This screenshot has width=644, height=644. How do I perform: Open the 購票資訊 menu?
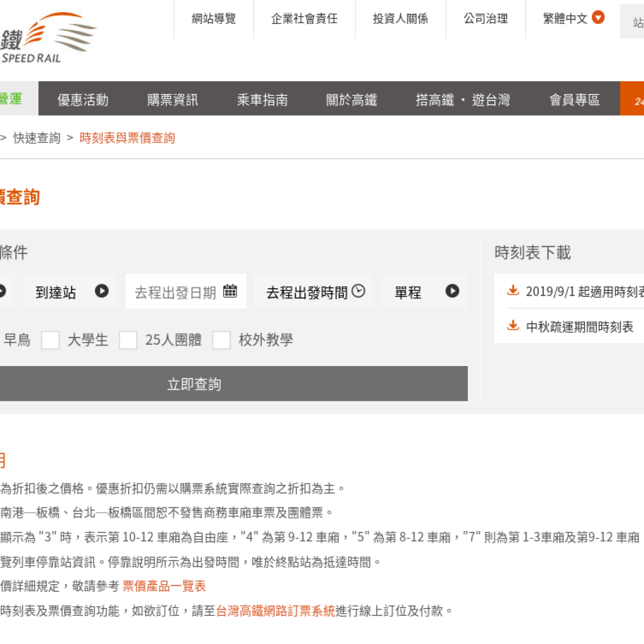(172, 98)
